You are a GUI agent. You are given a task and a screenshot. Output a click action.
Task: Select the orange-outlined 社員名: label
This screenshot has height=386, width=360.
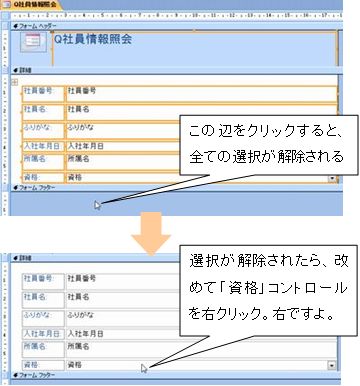click(43, 112)
